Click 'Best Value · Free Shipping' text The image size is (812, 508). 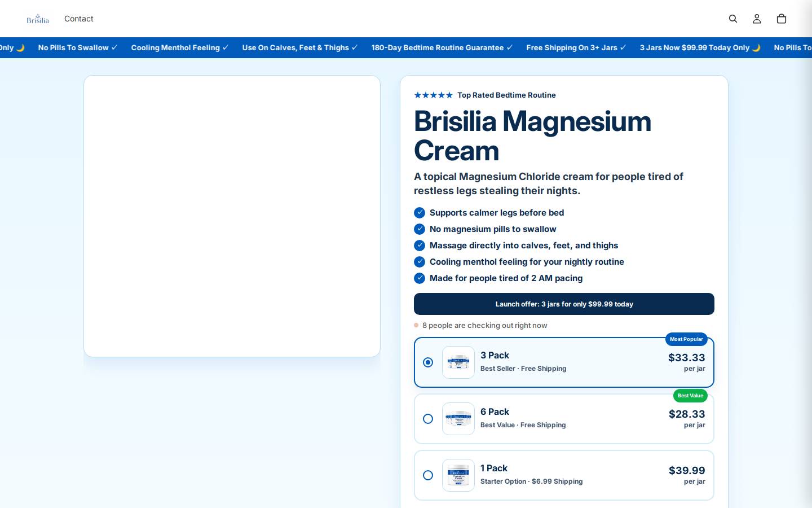pyautogui.click(x=523, y=425)
